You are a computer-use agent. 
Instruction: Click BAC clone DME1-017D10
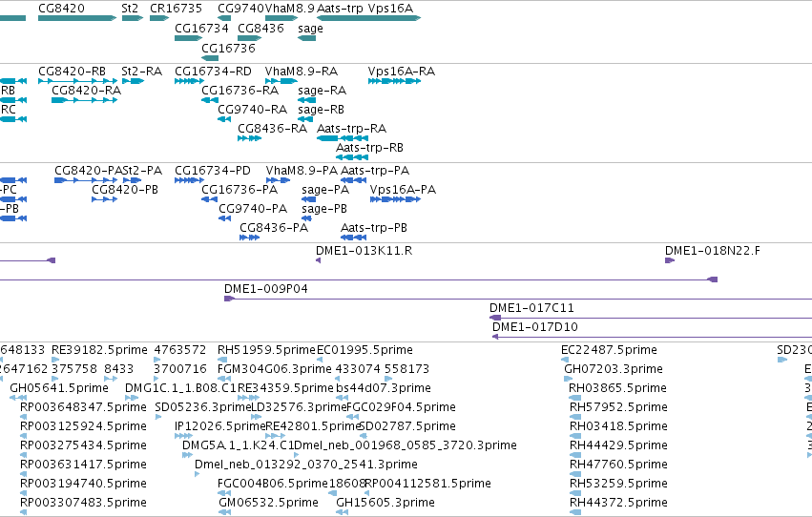coord(652,337)
